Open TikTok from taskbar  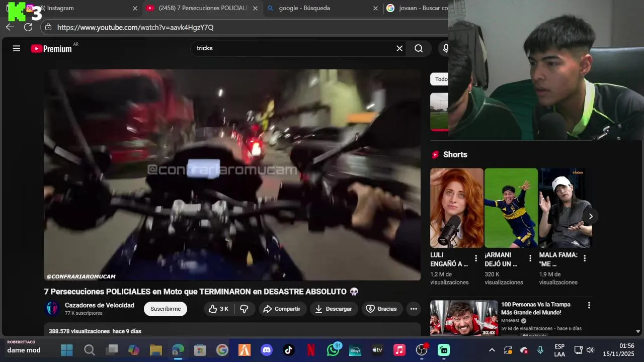click(x=289, y=350)
